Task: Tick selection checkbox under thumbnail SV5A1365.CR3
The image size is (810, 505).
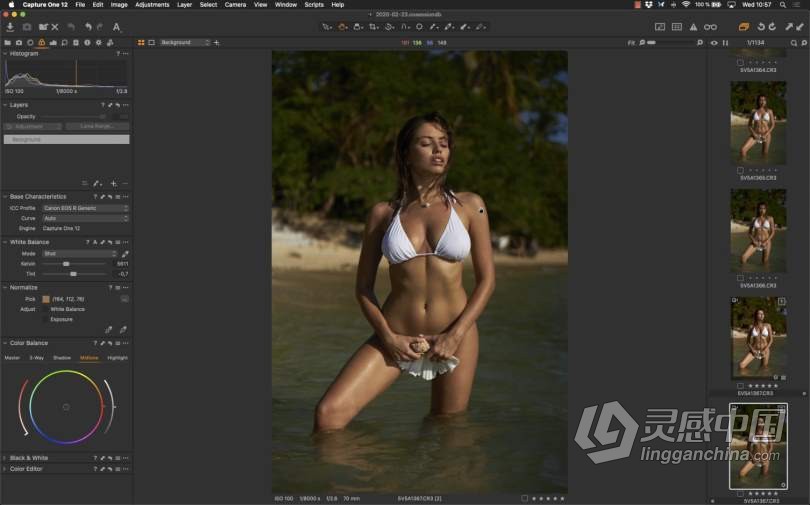Action: (x=740, y=170)
